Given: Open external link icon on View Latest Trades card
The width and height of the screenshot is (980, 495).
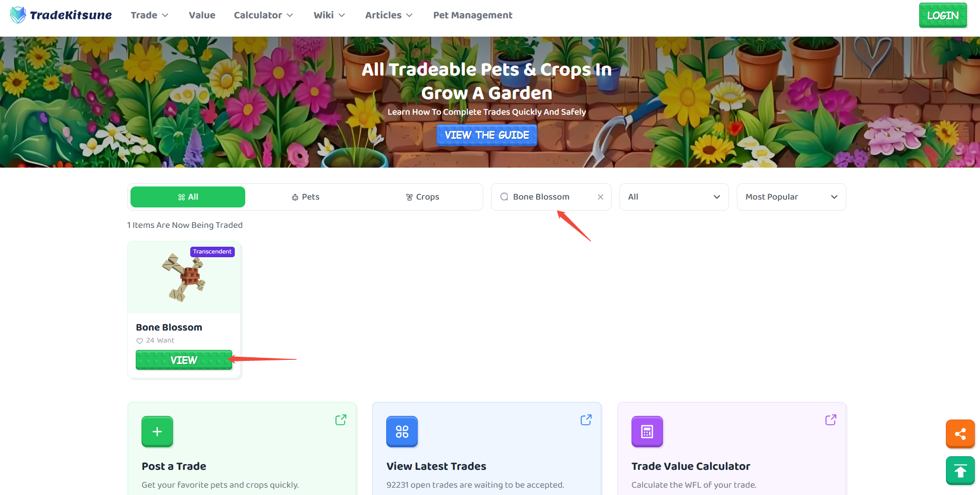Looking at the screenshot, I should (586, 420).
